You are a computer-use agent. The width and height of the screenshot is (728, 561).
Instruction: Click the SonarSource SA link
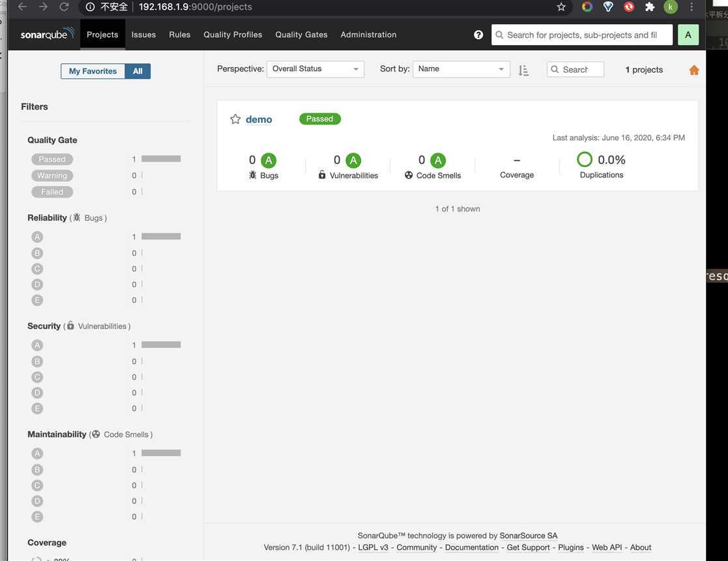point(529,536)
